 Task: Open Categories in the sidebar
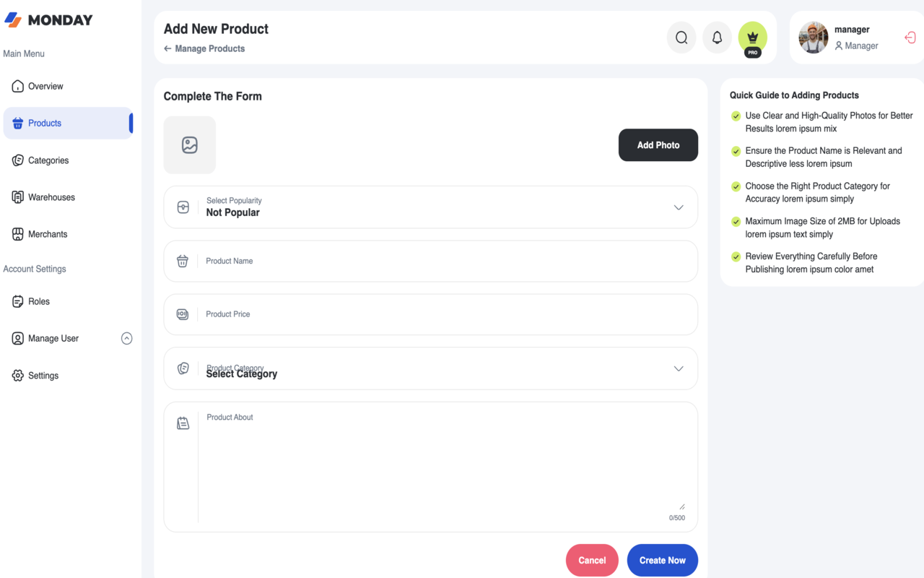coord(48,160)
